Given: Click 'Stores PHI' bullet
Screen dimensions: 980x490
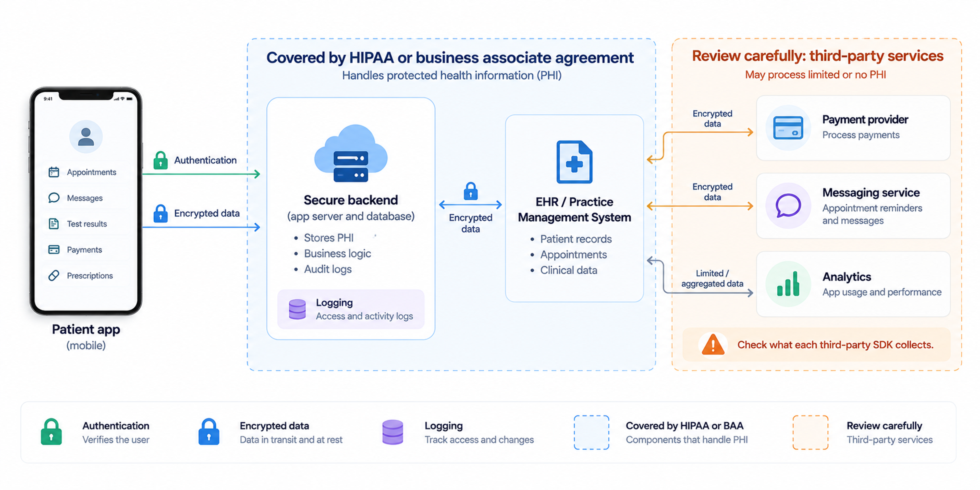Looking at the screenshot, I should click(x=329, y=238).
